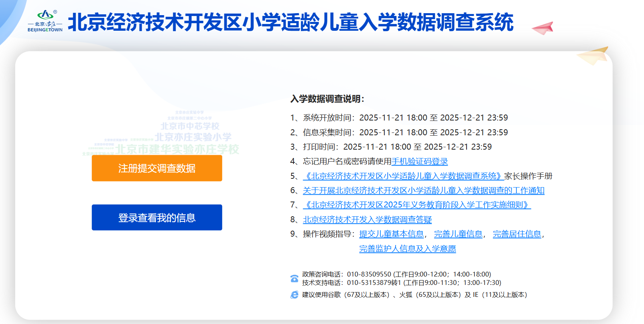Viewport: 644px width, 324px height.
Task: Click the yellow paper airplane decoration
Action: coord(593,56)
